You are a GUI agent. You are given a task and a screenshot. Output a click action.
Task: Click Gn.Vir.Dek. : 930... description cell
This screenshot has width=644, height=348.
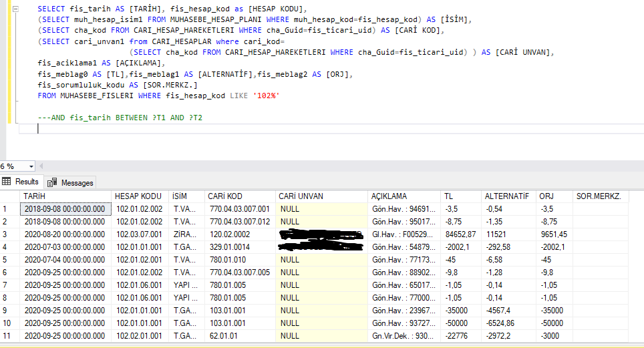(404, 336)
